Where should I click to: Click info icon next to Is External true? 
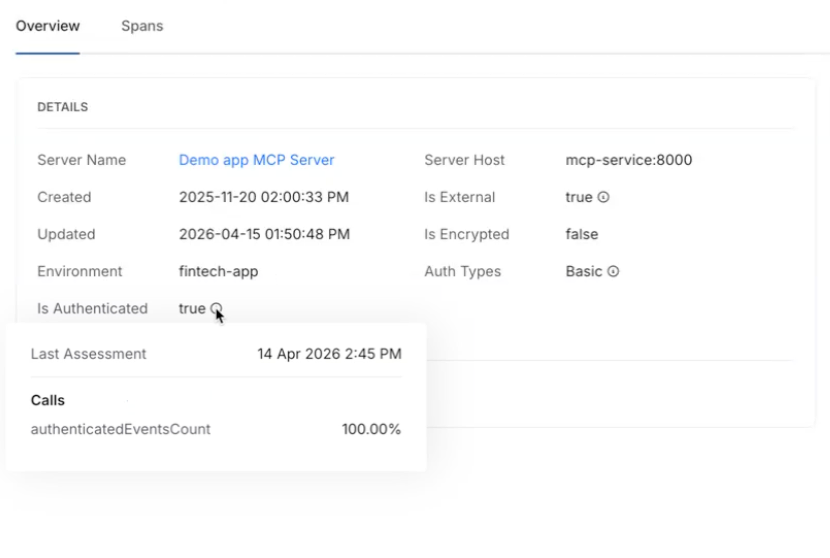tap(603, 197)
